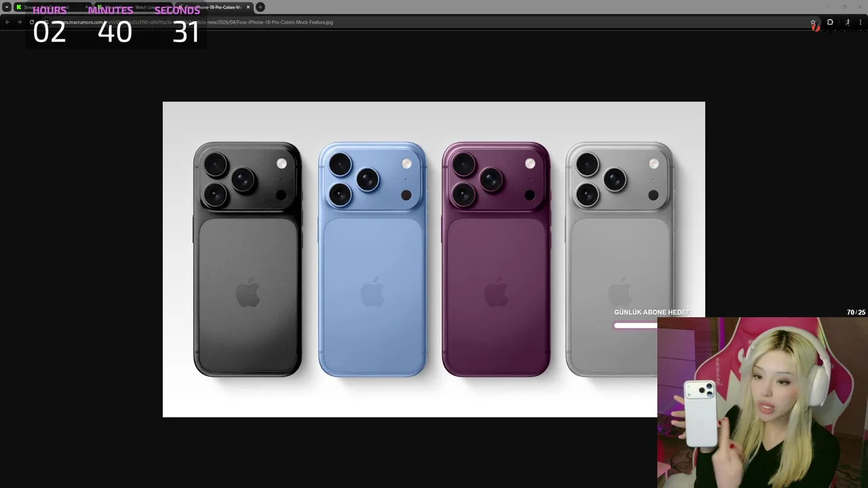The image size is (868, 488).
Task: Open the icon left of the three-dot menu
Action: point(848,22)
